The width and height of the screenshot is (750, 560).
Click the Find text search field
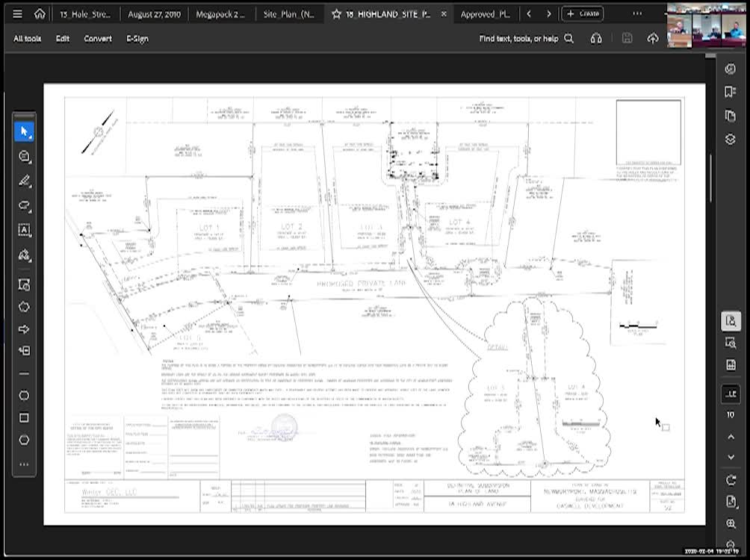click(519, 38)
